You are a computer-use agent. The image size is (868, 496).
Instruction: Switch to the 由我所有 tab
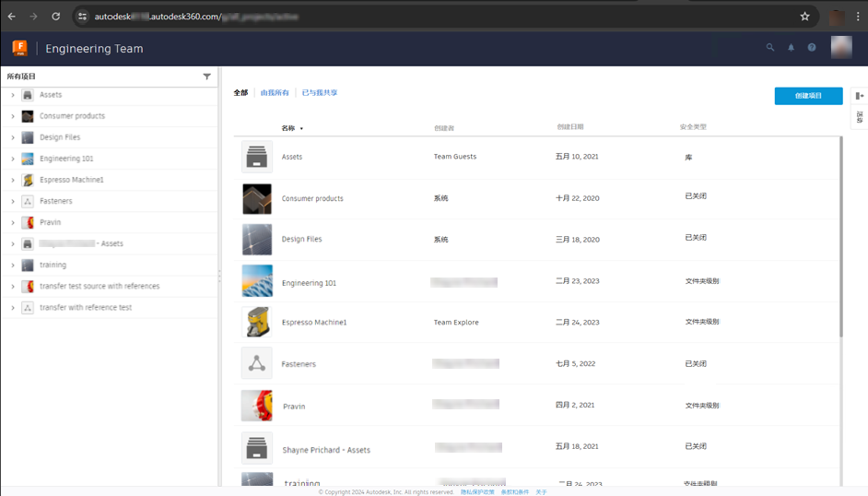click(x=275, y=92)
